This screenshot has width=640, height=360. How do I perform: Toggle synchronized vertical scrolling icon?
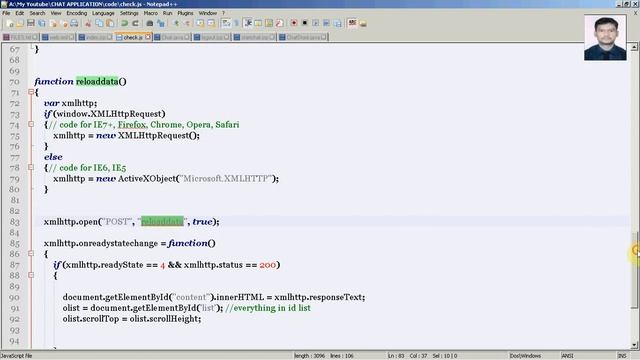click(x=199, y=23)
